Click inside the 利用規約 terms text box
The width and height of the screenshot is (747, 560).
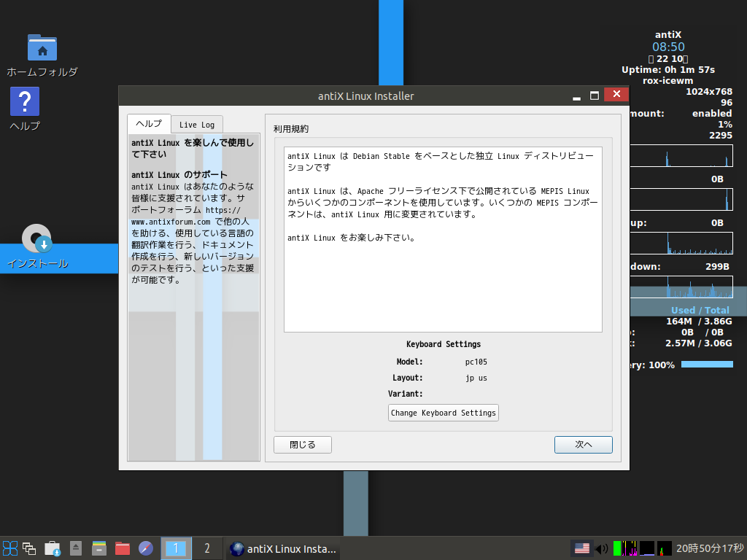[443, 239]
